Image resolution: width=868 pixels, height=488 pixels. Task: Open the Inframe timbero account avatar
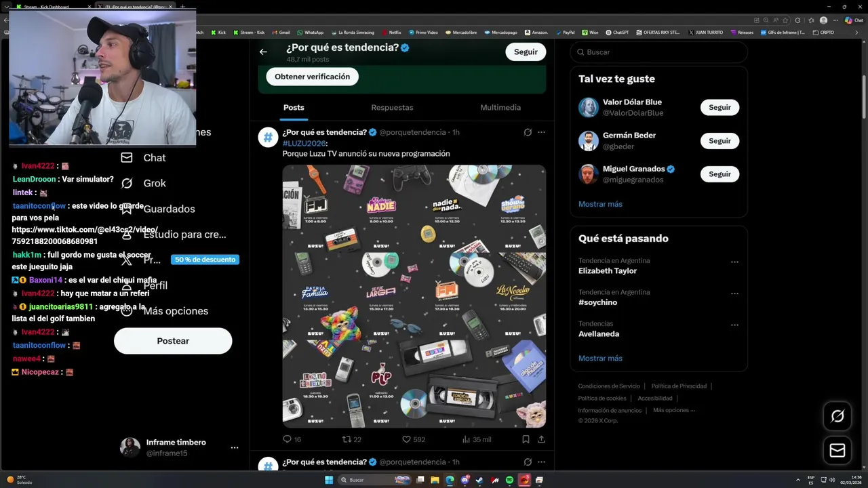(130, 447)
